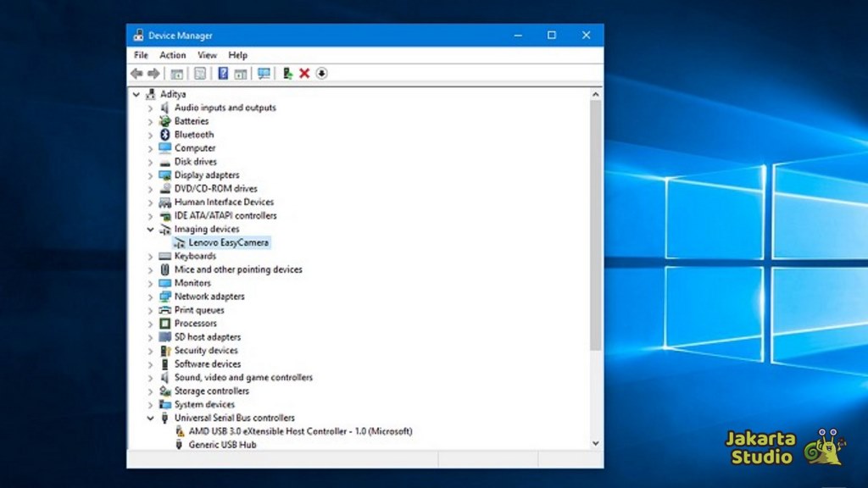Click the scroll down arrow of the device list
Screen dimensions: 868x488
click(595, 443)
